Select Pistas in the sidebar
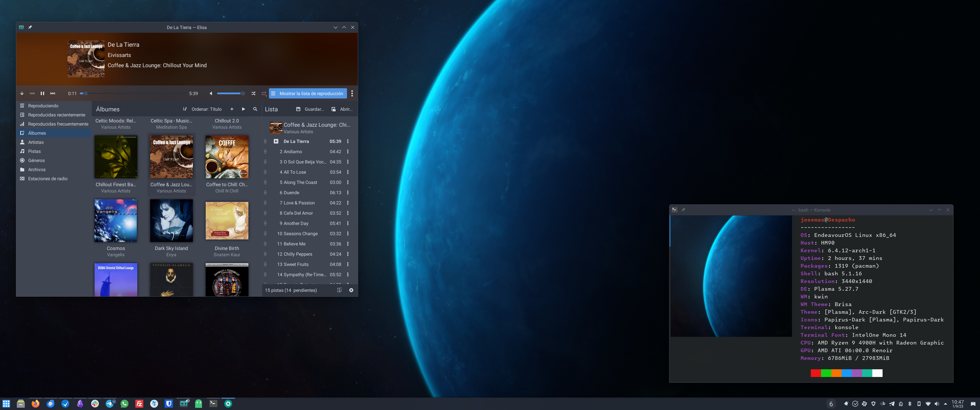The height and width of the screenshot is (410, 980). tap(54, 151)
